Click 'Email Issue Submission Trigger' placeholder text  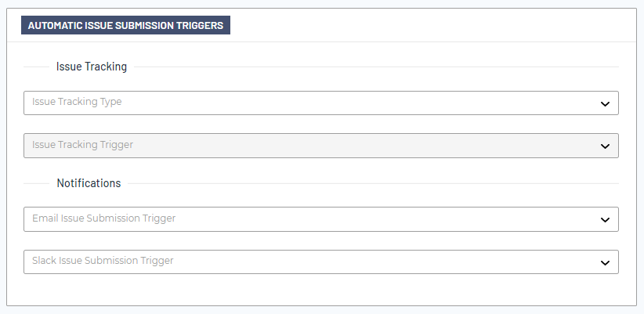tap(103, 218)
